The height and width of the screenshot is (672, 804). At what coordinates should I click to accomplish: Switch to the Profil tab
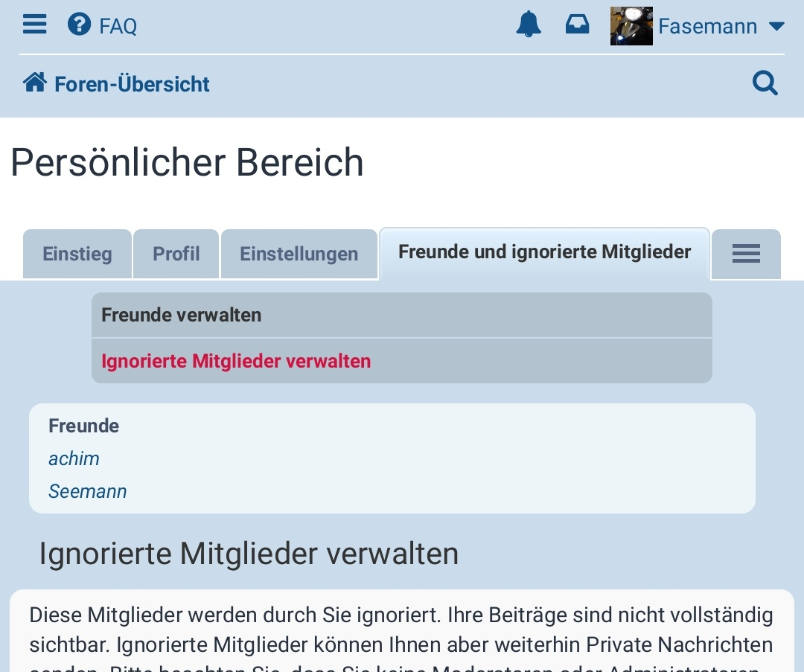coord(176,254)
